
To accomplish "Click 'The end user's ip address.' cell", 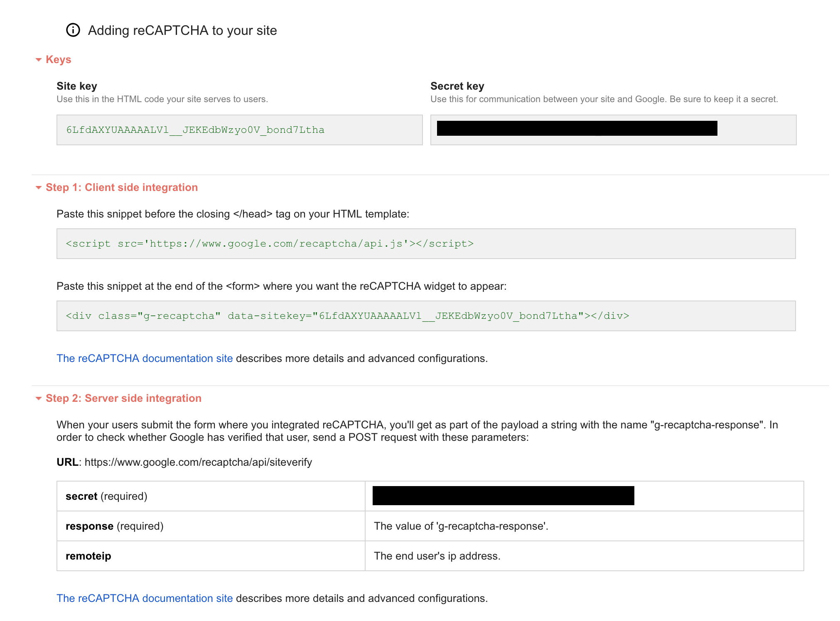I will pyautogui.click(x=437, y=556).
